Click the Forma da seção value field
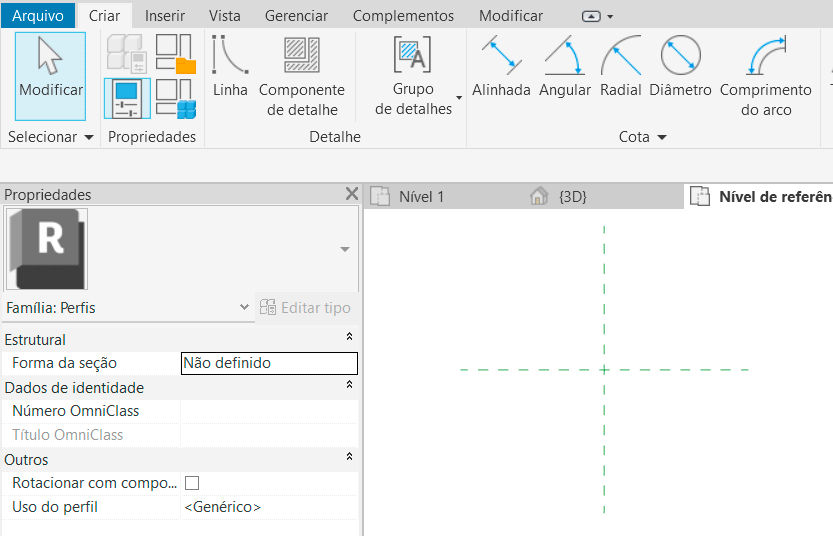833x536 pixels. [x=268, y=363]
